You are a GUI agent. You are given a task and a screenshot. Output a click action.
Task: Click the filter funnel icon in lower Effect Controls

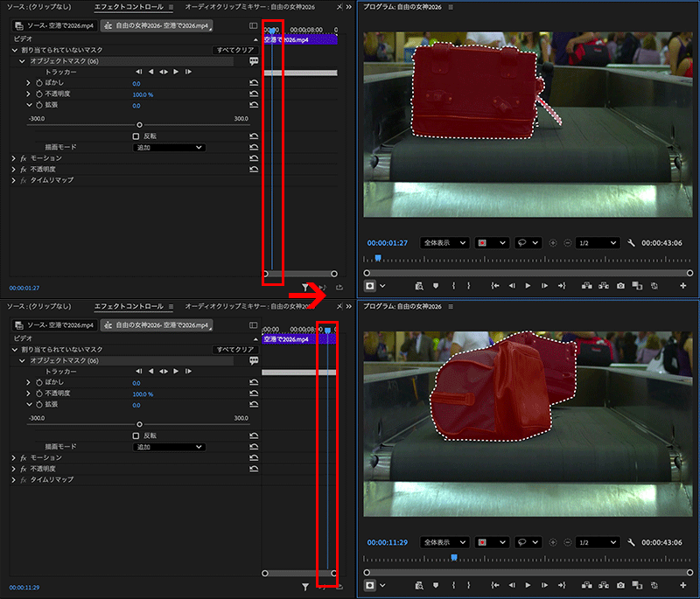305,587
